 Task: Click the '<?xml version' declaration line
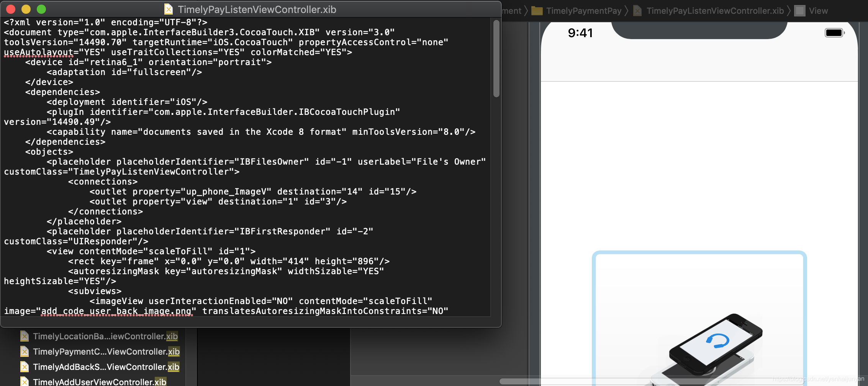(x=105, y=22)
